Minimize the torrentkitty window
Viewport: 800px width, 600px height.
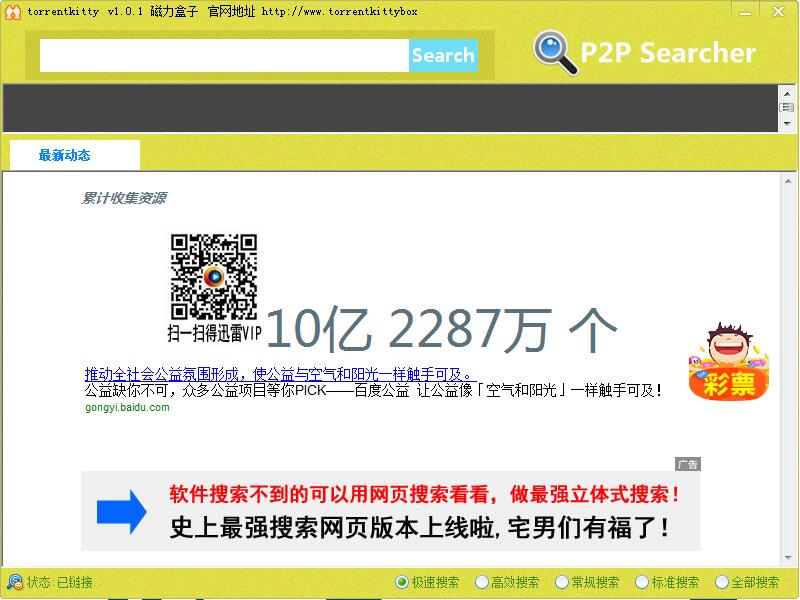click(x=745, y=11)
